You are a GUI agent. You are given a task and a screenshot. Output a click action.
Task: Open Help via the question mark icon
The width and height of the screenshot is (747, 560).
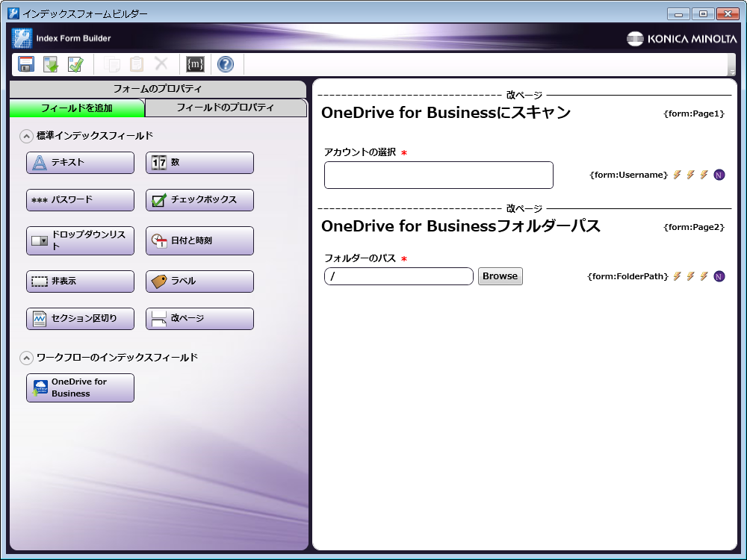[226, 64]
